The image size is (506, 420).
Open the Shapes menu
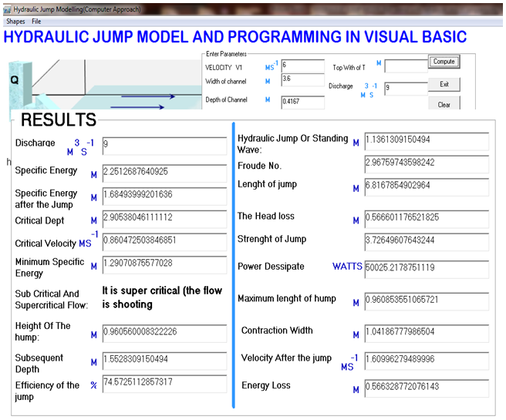point(17,22)
